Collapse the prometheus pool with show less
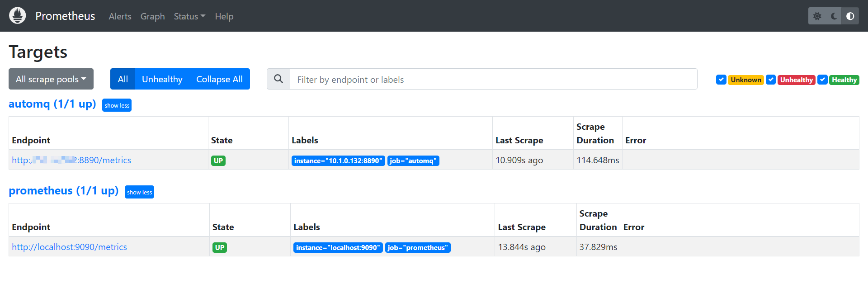Screen dimensions: 868x293 139,192
